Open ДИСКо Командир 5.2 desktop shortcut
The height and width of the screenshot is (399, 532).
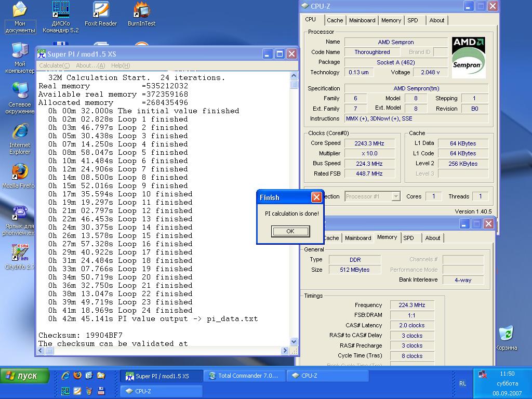pos(60,17)
